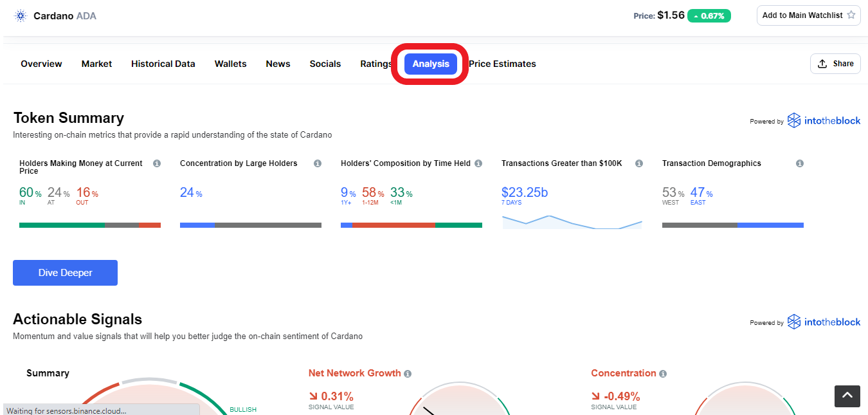Click the holders' composition time bar
The image size is (868, 415).
(411, 225)
